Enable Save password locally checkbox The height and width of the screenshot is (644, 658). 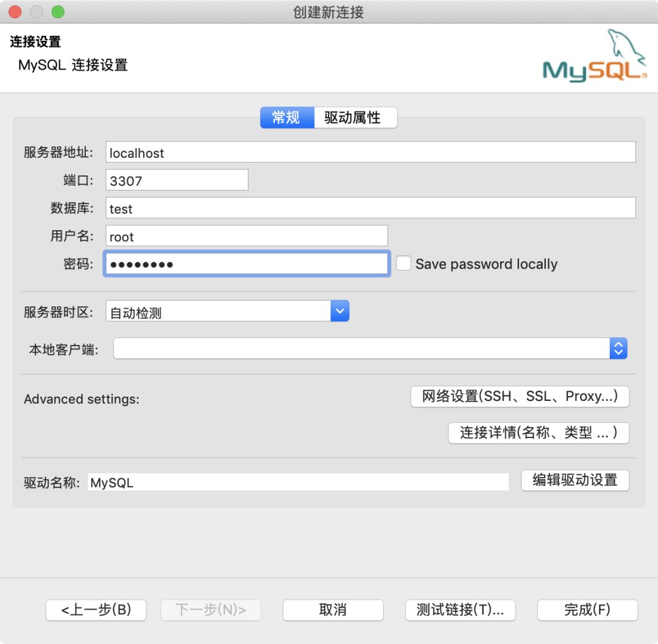[x=403, y=263]
